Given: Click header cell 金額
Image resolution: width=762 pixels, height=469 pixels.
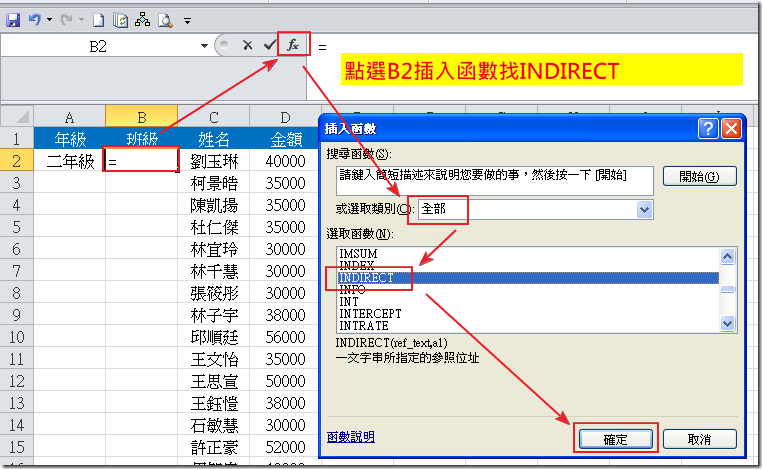Looking at the screenshot, I should point(285,139).
